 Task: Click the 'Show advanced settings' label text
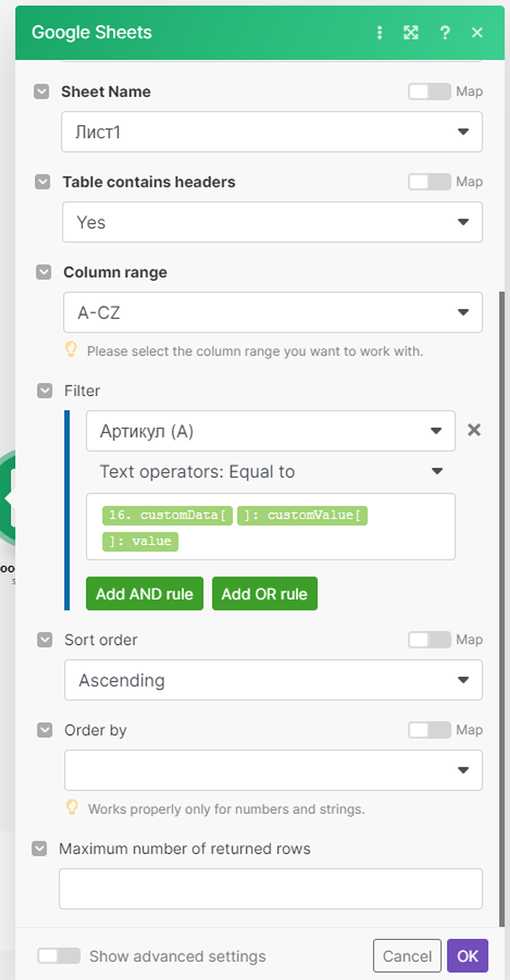(x=177, y=956)
